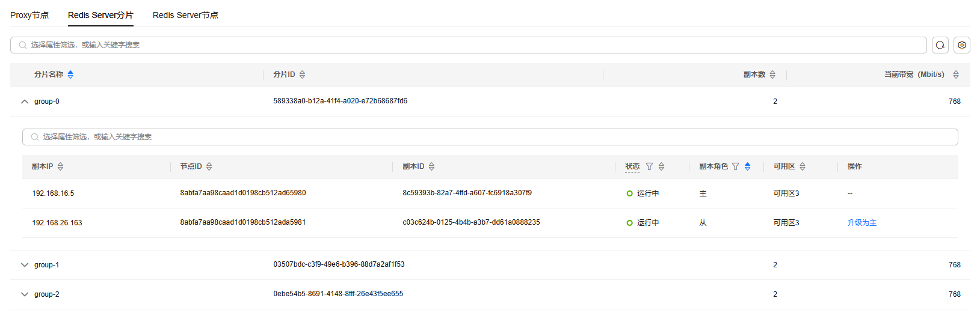Sort by 分片名称 column arrows
This screenshot has width=980, height=316.
pyautogui.click(x=70, y=74)
